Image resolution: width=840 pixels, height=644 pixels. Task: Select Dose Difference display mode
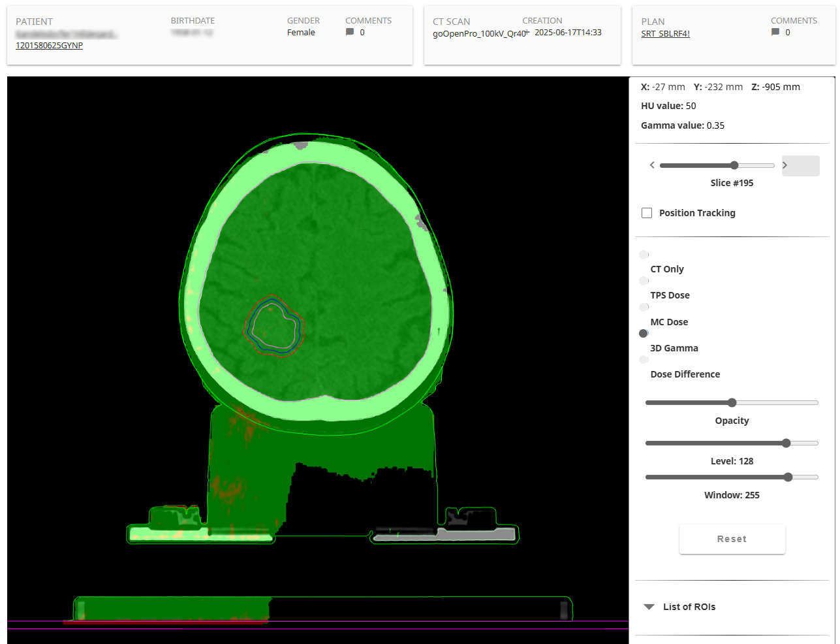pos(644,359)
